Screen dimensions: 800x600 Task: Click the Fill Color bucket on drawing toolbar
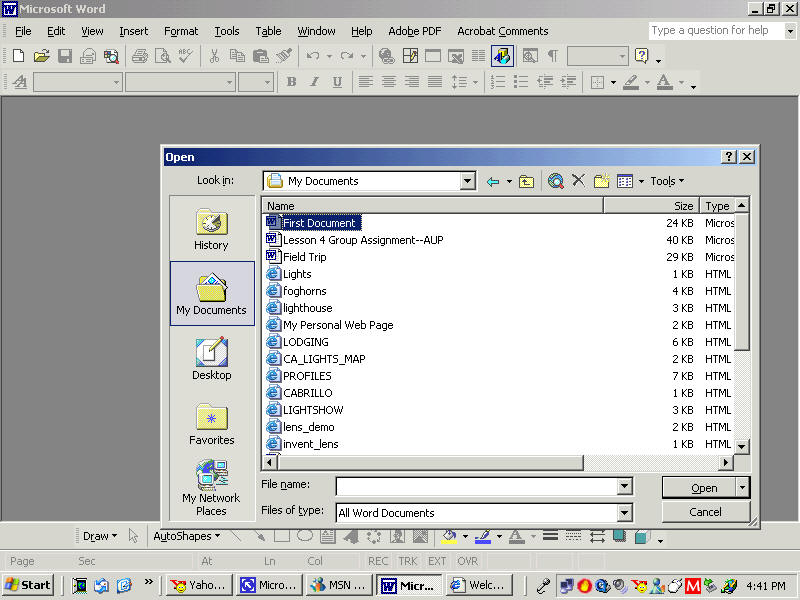pos(449,536)
